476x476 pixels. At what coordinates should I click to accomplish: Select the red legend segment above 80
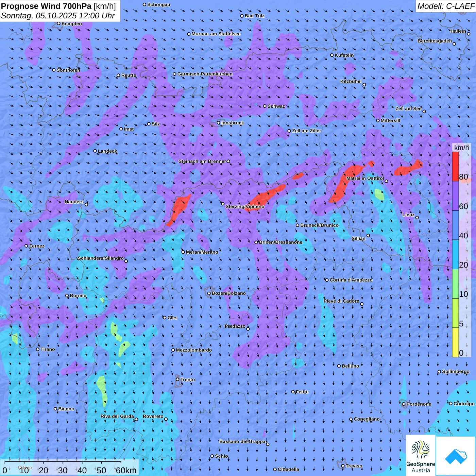click(x=455, y=167)
